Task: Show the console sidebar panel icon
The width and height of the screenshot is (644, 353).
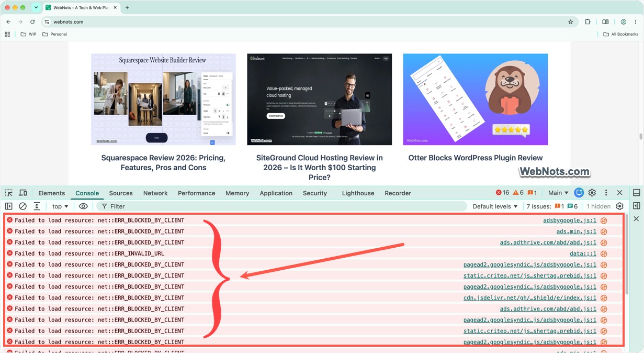Action: [9, 206]
